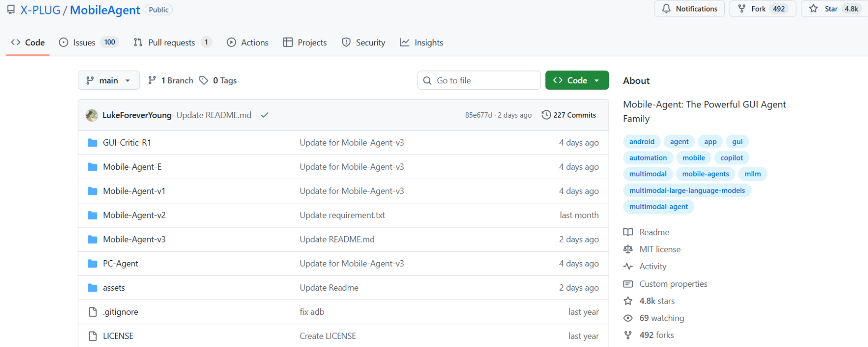868x347 pixels.
Task: Open the MIT license link
Action: click(660, 249)
